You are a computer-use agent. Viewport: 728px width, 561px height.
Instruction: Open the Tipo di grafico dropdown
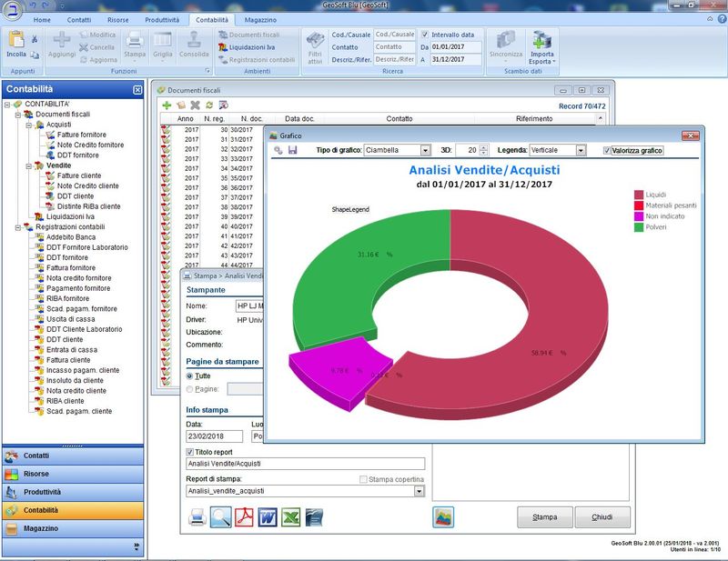coord(425,150)
